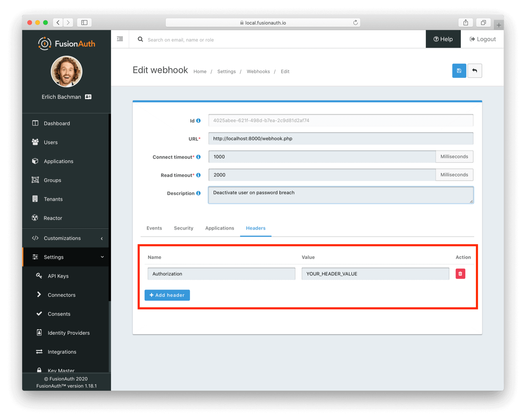Click the browser reload icon

[x=355, y=22]
